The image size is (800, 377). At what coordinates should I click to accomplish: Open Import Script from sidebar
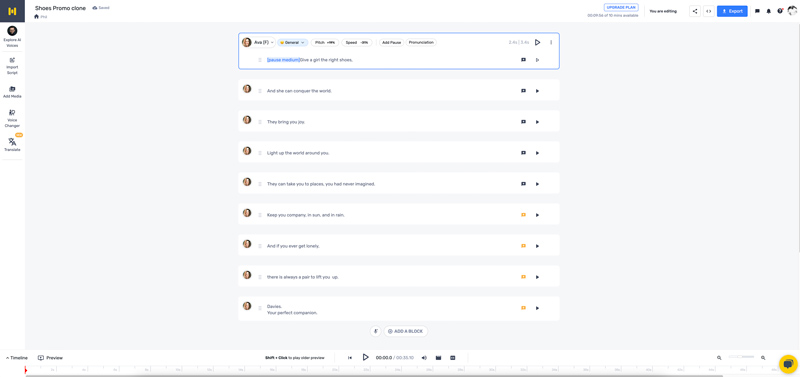coord(12,66)
